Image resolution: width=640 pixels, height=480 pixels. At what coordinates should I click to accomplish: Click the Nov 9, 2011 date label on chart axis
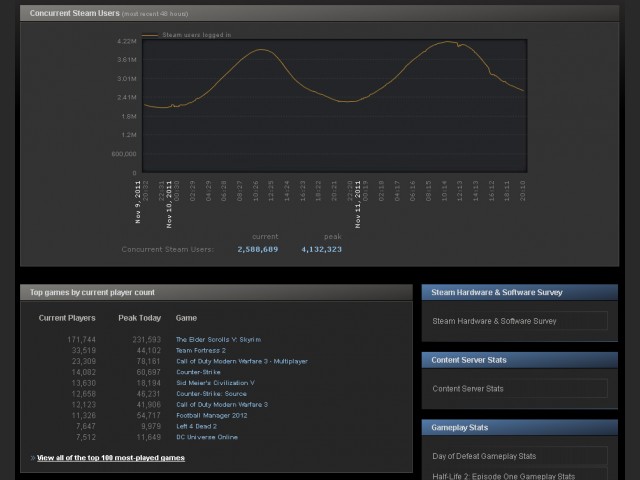(x=138, y=202)
